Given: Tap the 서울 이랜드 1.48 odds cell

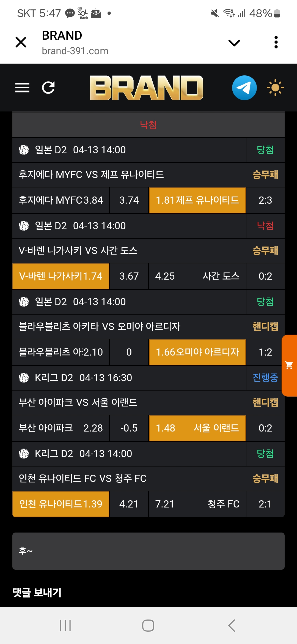Looking at the screenshot, I should (197, 428).
